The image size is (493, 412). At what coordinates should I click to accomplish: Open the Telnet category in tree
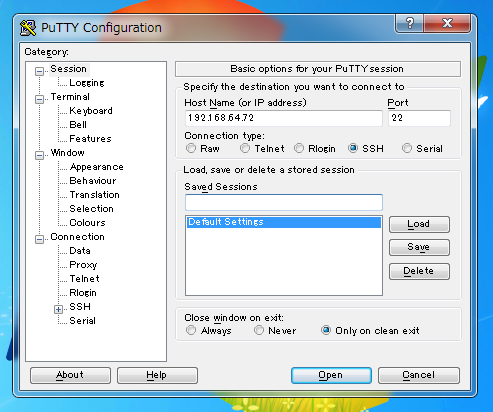(84, 279)
